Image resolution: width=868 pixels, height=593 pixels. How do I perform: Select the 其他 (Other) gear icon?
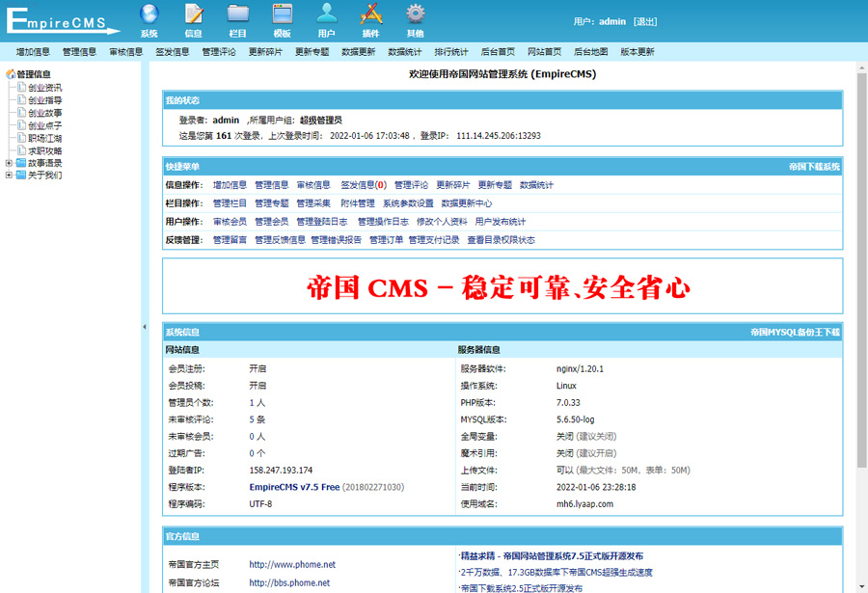[x=415, y=14]
